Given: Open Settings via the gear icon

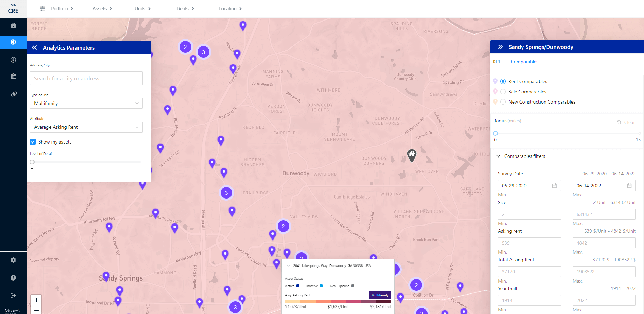Looking at the screenshot, I should (13, 260).
